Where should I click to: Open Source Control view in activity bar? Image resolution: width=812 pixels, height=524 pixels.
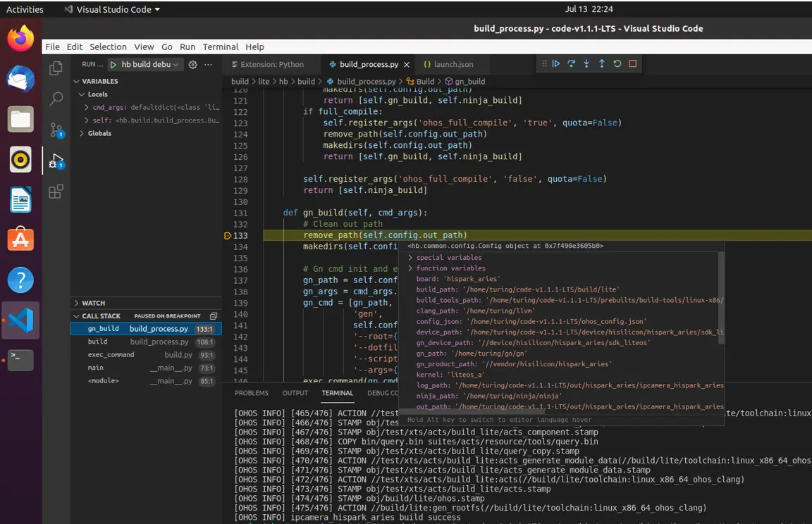56,130
